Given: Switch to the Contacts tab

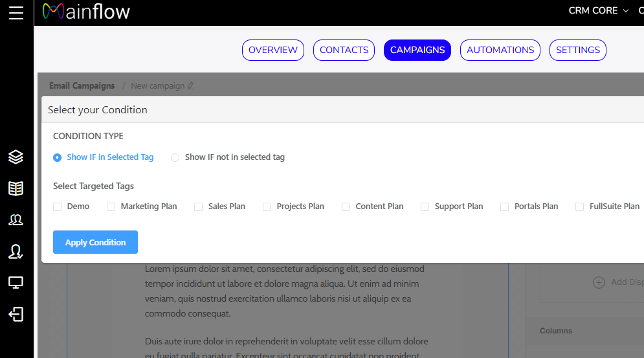Looking at the screenshot, I should click(x=344, y=50).
